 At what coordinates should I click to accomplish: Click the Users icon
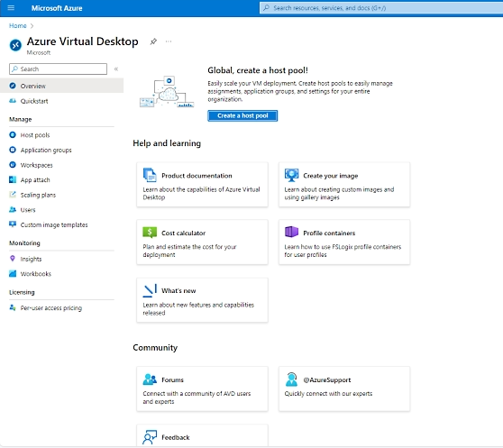point(13,209)
